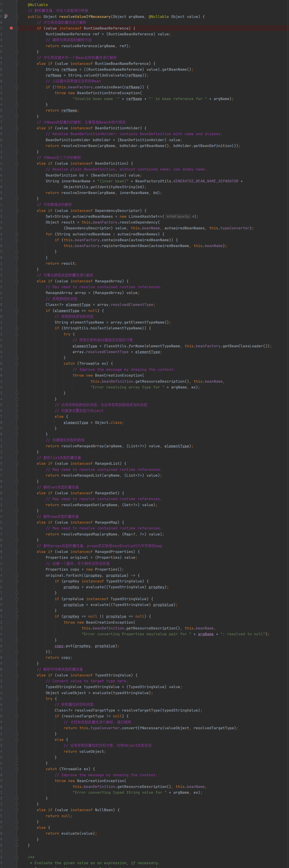This screenshot has width=289, height=868.
Task: Click GENERATED_BEAN_NAME_SEPARATOR constant
Action: [206, 181]
